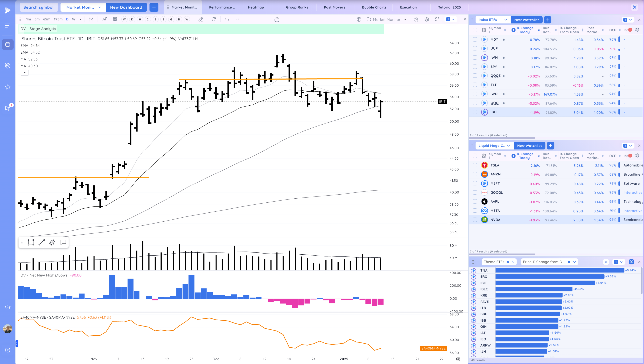Image resolution: width=644 pixels, height=364 pixels.
Task: Open the left sidebar menu lines icon
Action: point(8,25)
